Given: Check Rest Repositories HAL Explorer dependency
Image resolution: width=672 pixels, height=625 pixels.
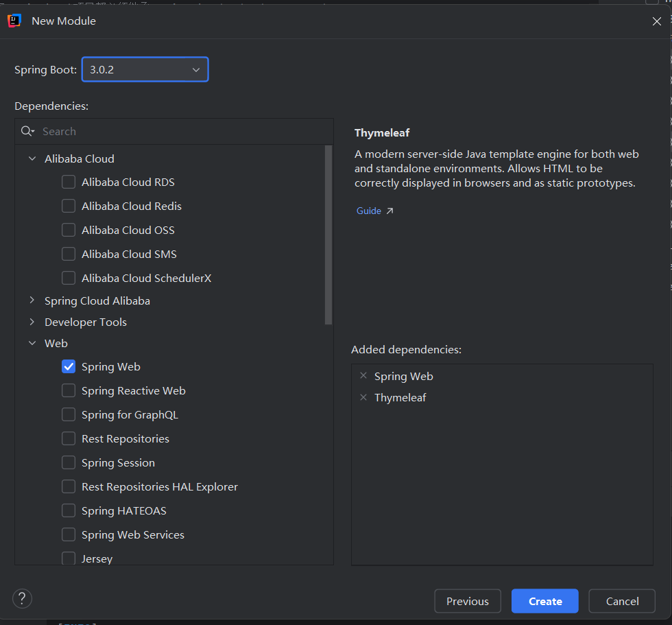Looking at the screenshot, I should (x=69, y=486).
